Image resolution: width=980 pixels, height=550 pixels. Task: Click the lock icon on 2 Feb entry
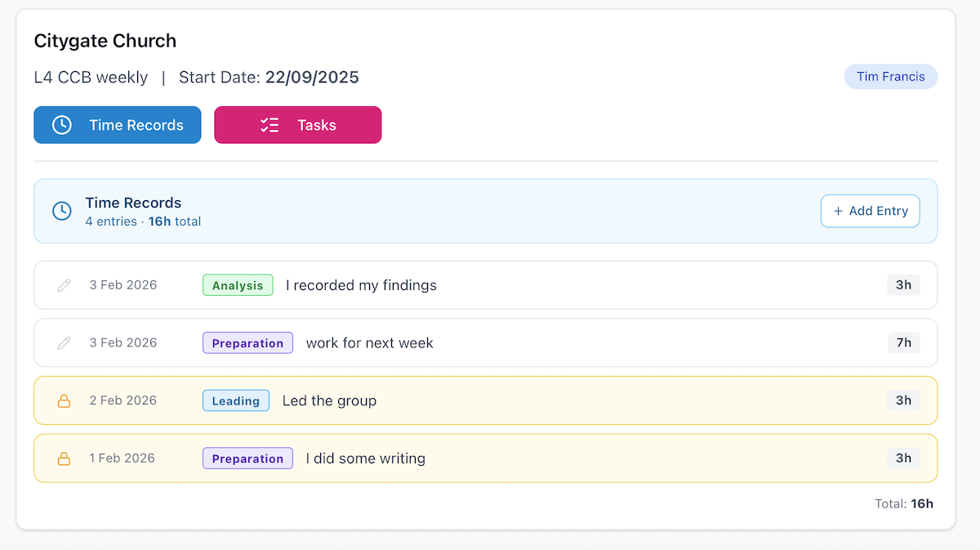pyautogui.click(x=64, y=401)
